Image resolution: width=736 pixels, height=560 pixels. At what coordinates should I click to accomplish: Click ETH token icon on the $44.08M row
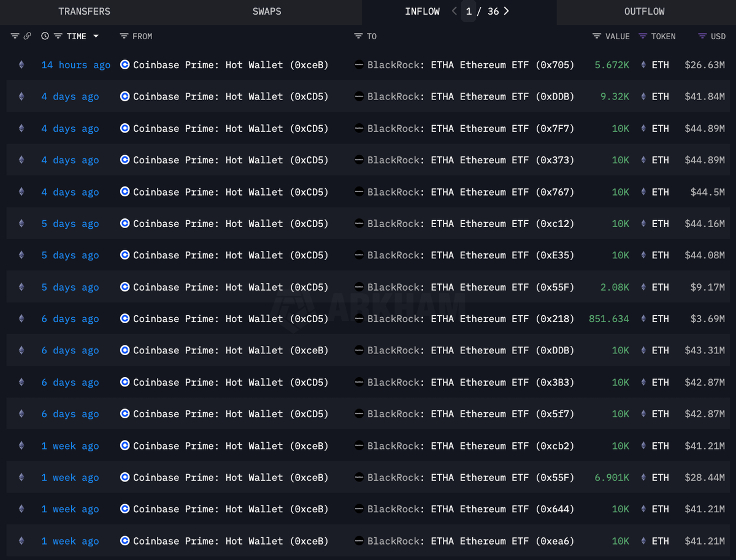pyautogui.click(x=643, y=255)
